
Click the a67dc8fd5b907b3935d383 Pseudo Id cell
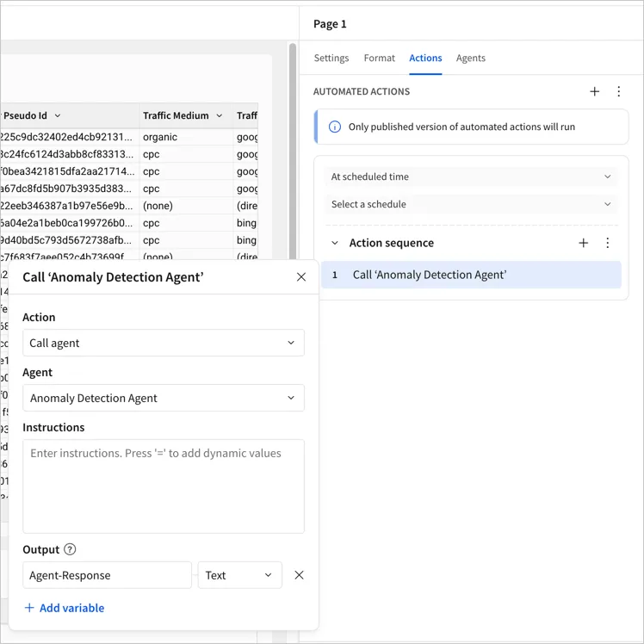pos(70,189)
